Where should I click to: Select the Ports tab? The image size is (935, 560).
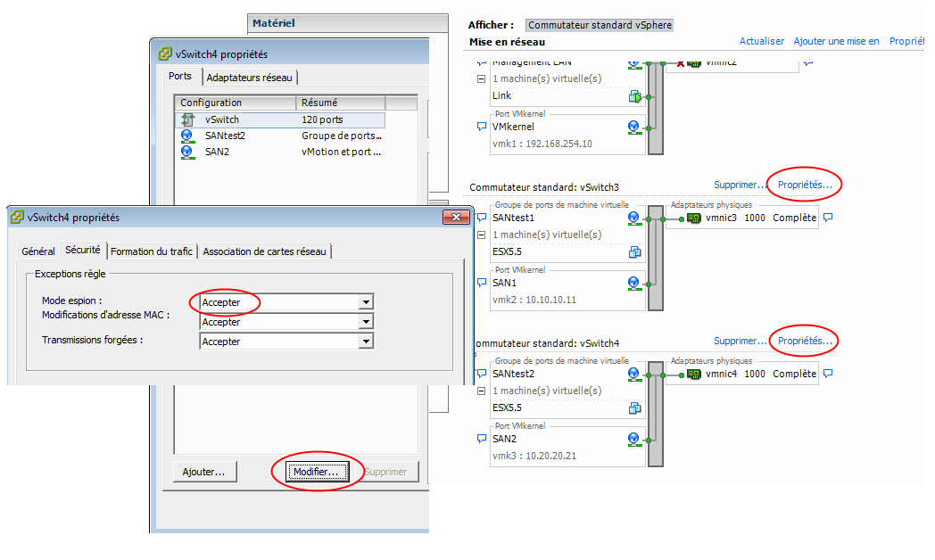[180, 77]
